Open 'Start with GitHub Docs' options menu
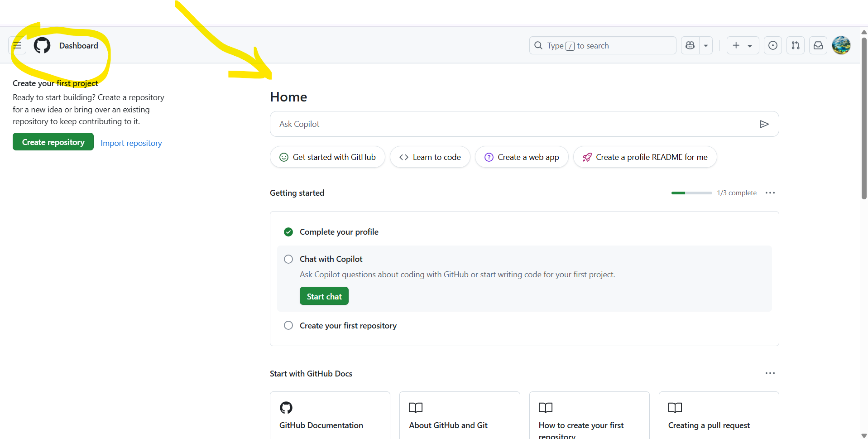Viewport: 868px width, 439px height. (x=770, y=373)
